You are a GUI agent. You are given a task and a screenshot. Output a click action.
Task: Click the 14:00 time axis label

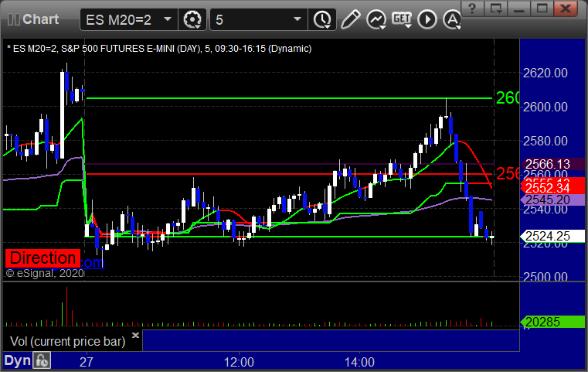coord(359,362)
